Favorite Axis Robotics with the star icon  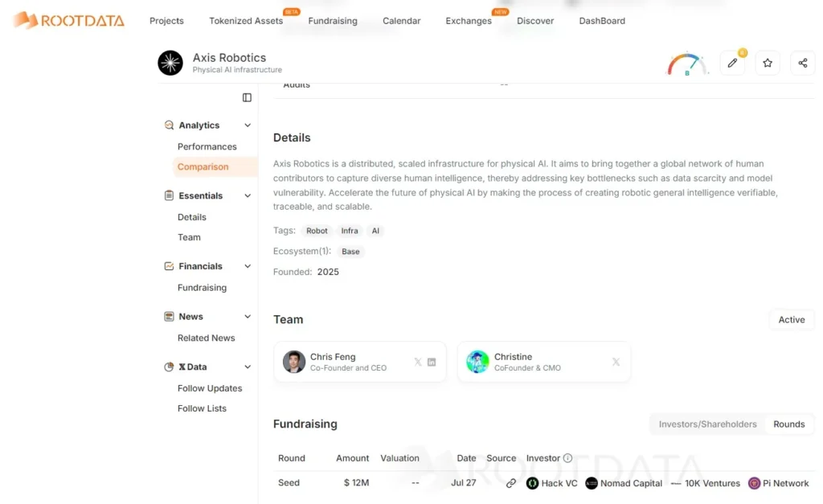[x=768, y=63]
